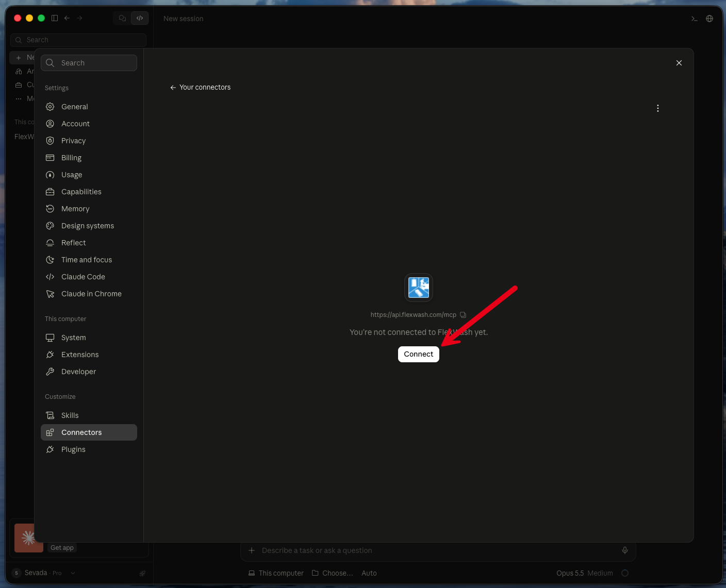The image size is (726, 588).
Task: Switch to chat mode icon
Action: pyautogui.click(x=122, y=18)
